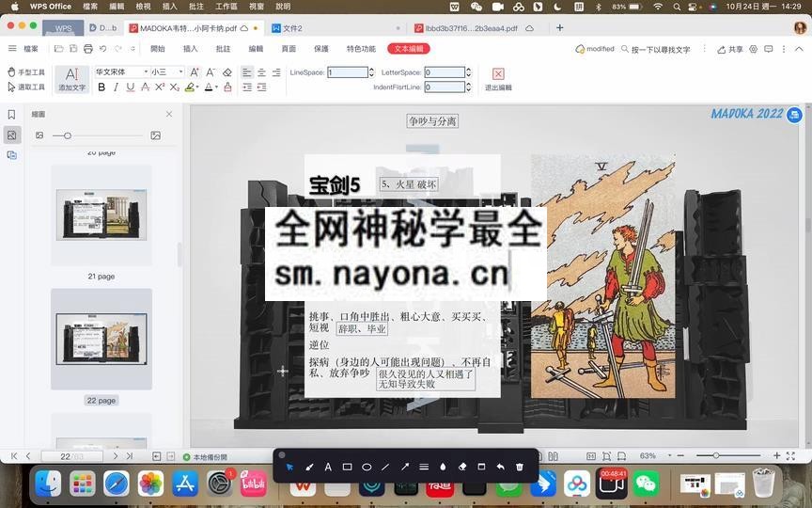Image resolution: width=812 pixels, height=508 pixels.
Task: Switch to the lbbd3b37f16 PDF tab
Action: pyautogui.click(x=471, y=28)
